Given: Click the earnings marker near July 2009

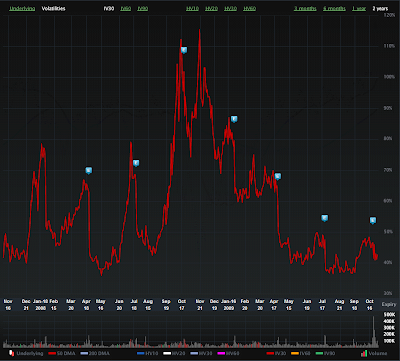Looking at the screenshot, I should pos(325,218).
